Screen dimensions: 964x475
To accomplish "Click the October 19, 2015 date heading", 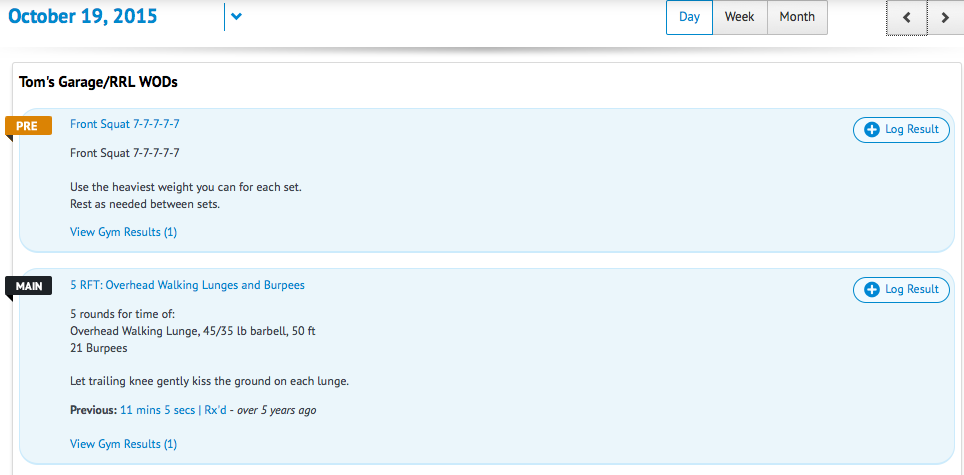I will (82, 16).
